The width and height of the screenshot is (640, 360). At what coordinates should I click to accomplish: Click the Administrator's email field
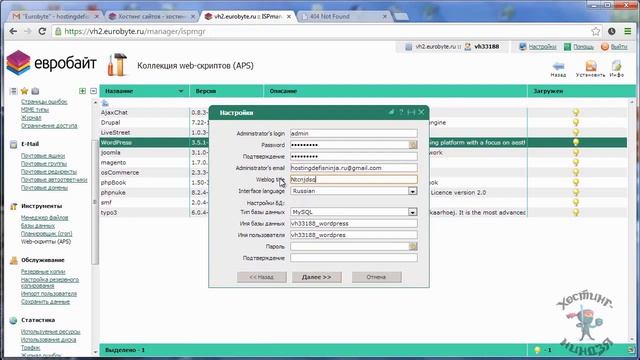[353, 168]
